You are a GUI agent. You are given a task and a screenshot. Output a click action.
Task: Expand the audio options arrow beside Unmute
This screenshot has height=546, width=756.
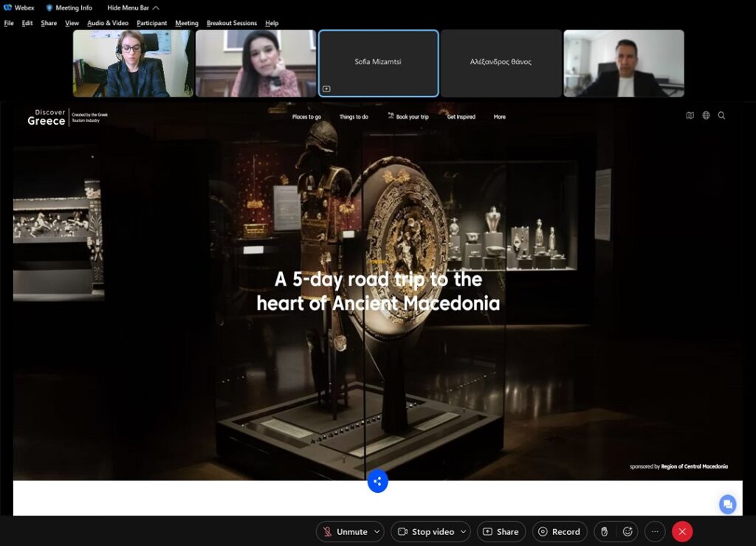377,531
